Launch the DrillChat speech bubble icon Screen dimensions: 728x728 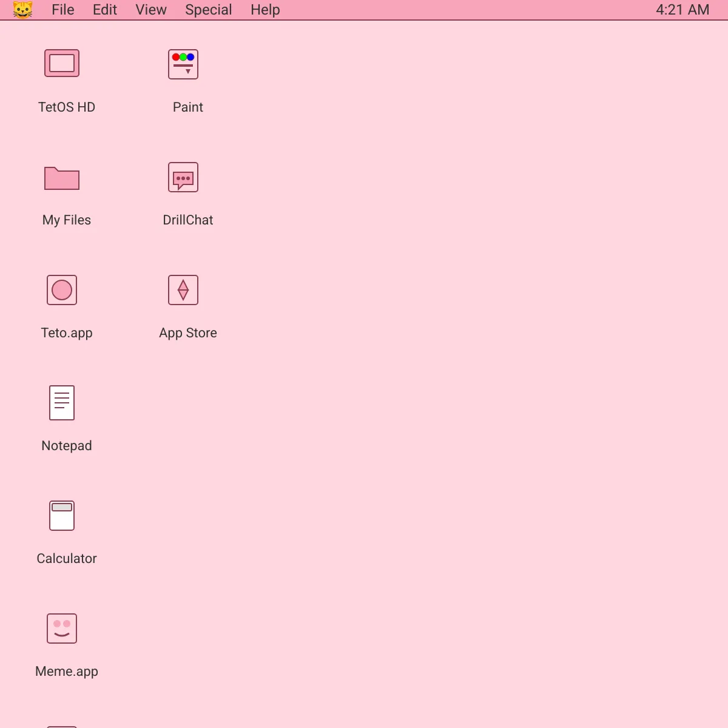183,177
